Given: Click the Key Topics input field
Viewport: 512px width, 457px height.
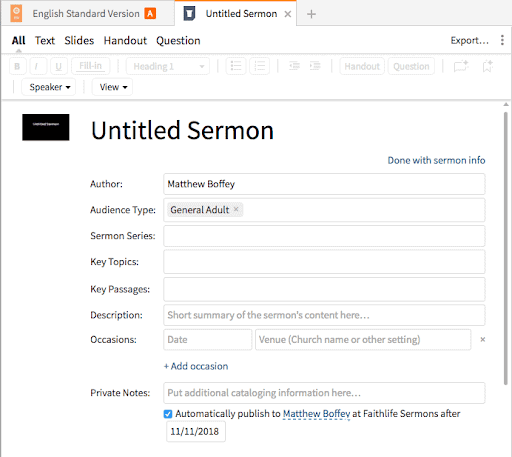Looking at the screenshot, I should coord(324,262).
